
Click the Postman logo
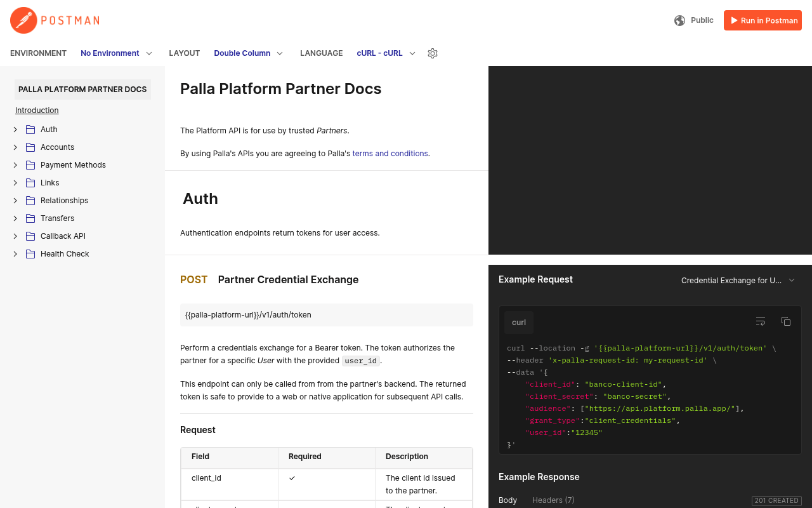(55, 20)
